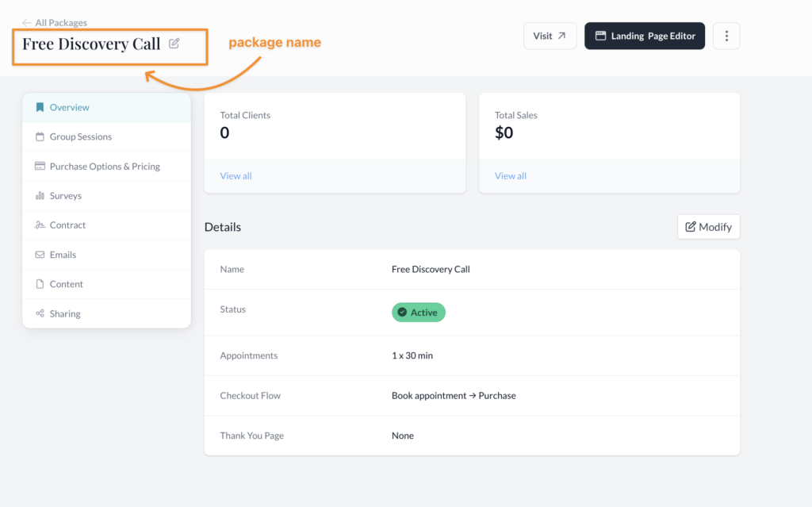Click the bookmark icon beside Overview
The image size is (812, 507).
40,107
